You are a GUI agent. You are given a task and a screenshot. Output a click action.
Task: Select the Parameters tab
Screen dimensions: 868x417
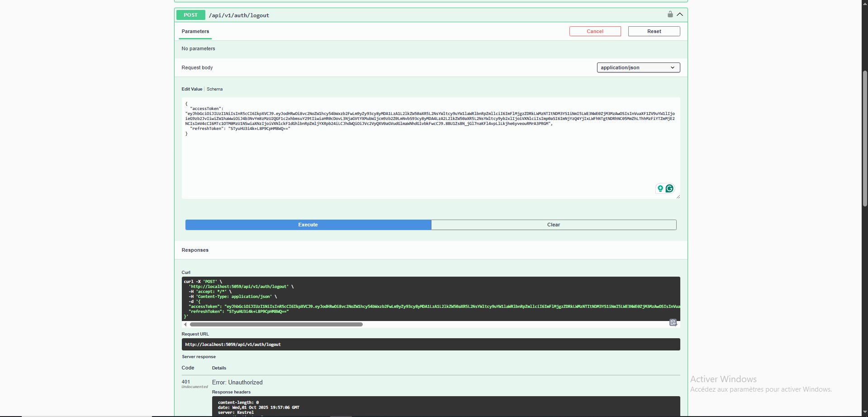tap(195, 31)
